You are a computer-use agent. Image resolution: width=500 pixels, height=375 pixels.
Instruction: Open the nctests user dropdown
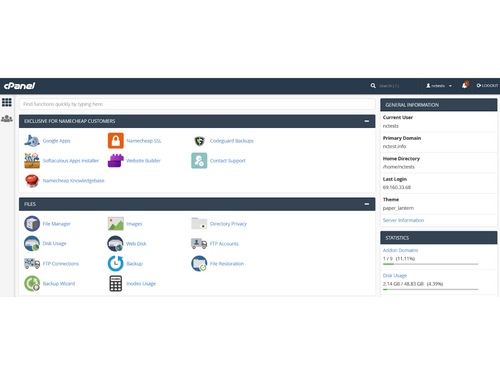tap(439, 86)
